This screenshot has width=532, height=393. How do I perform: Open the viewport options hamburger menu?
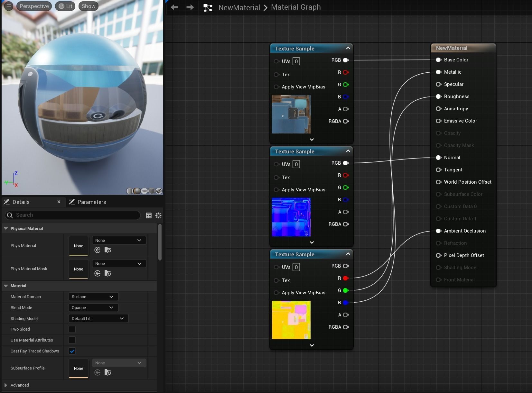9,6
